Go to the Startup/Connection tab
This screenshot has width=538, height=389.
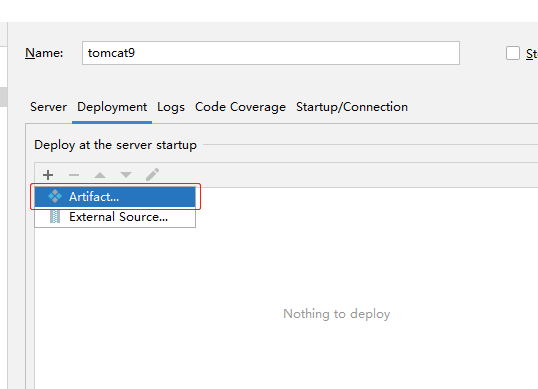tap(352, 107)
